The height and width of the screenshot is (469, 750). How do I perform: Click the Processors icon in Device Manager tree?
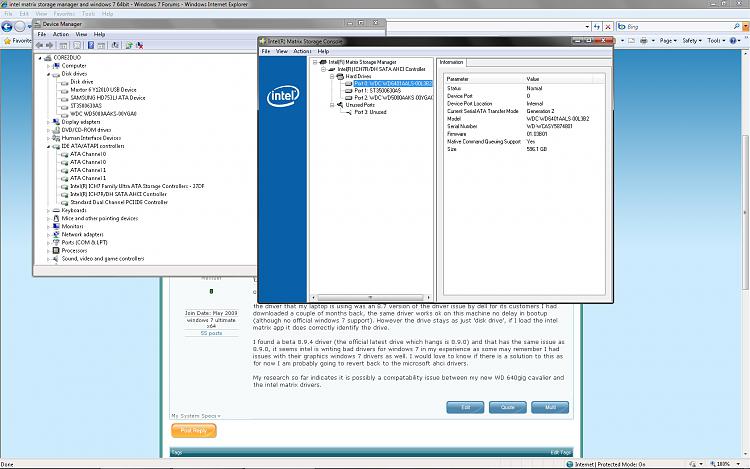tap(56, 251)
